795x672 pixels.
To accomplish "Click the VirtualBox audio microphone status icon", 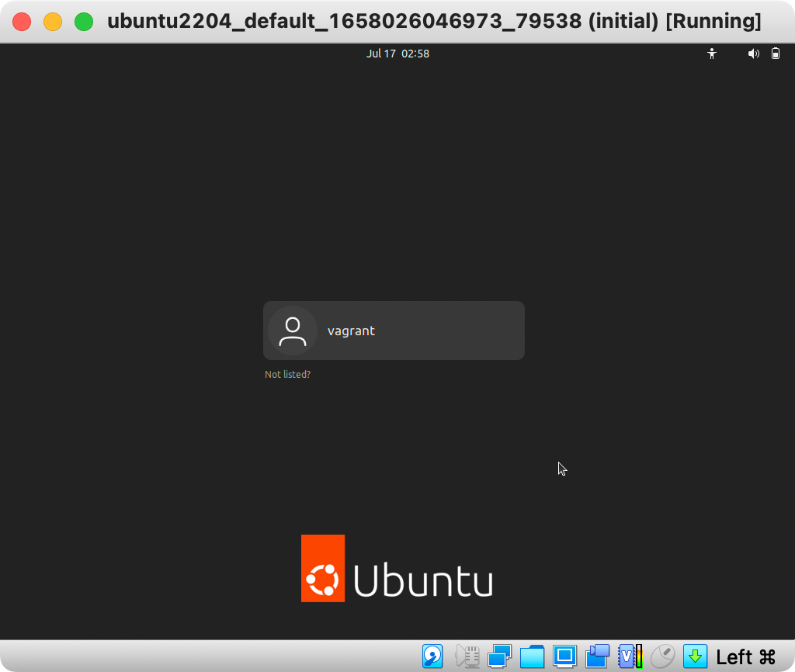I will (x=467, y=656).
